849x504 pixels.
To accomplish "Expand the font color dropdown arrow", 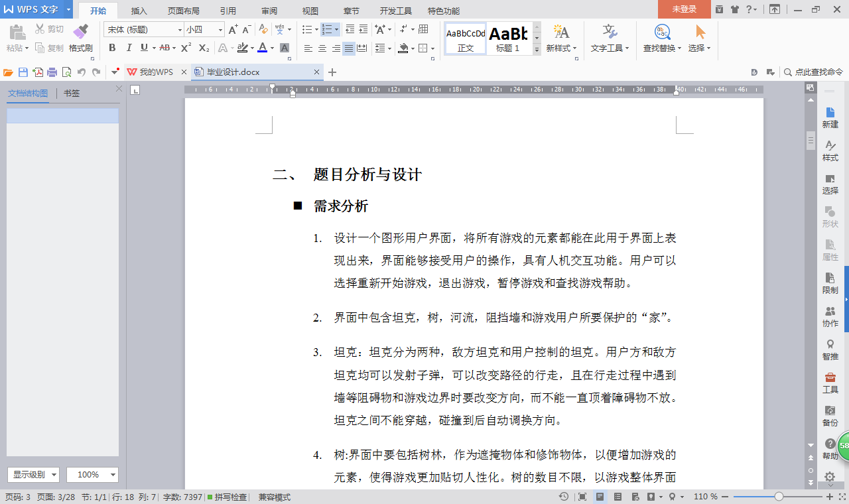I will pyautogui.click(x=273, y=48).
